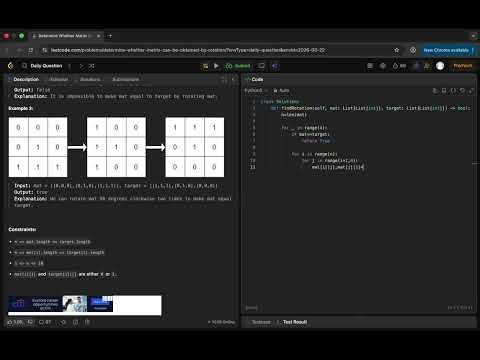This screenshot has width=480, height=360.
Task: Switch to the Submissions tab
Action: click(125, 79)
